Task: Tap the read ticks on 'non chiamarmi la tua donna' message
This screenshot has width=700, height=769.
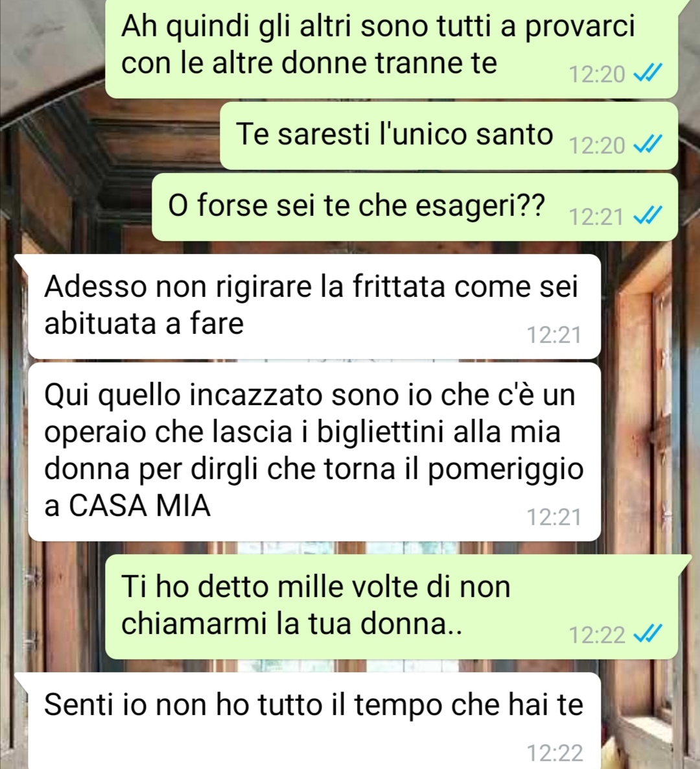Action: (x=647, y=634)
